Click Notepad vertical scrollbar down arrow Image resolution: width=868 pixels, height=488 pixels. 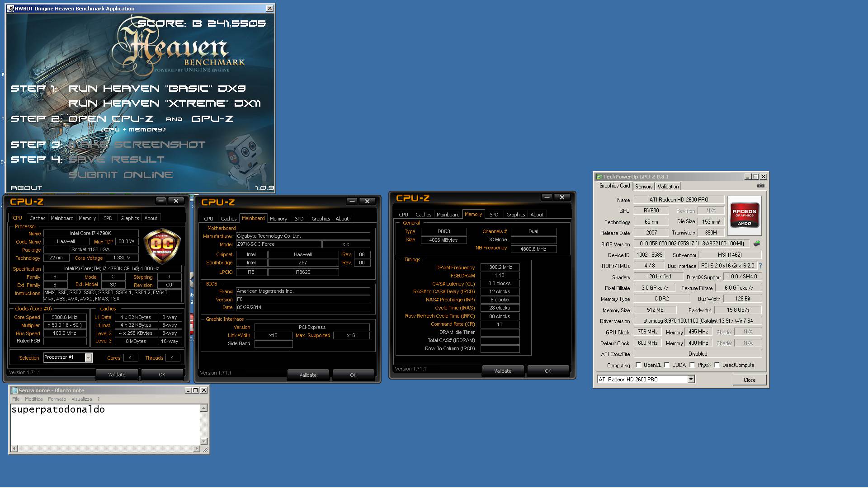(x=204, y=441)
